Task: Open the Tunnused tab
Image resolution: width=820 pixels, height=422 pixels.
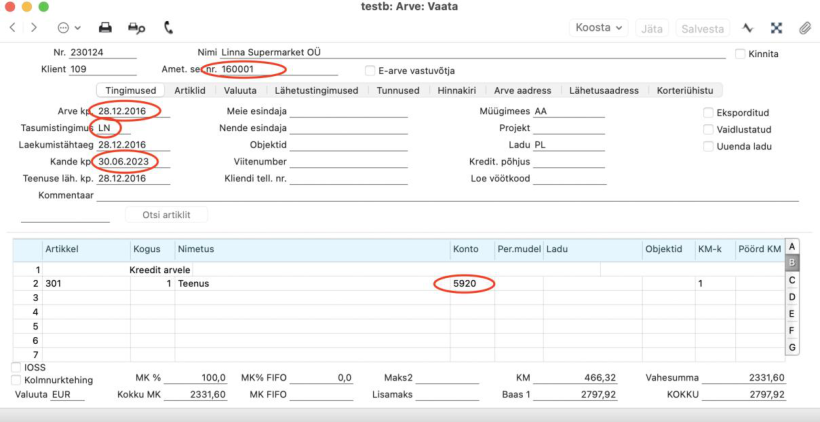Action: (398, 90)
